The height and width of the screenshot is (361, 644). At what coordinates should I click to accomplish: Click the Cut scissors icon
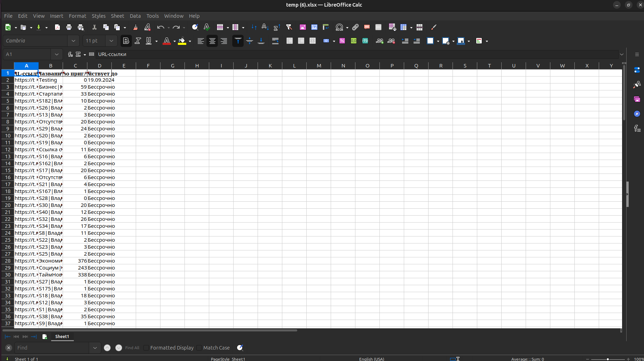click(x=94, y=27)
